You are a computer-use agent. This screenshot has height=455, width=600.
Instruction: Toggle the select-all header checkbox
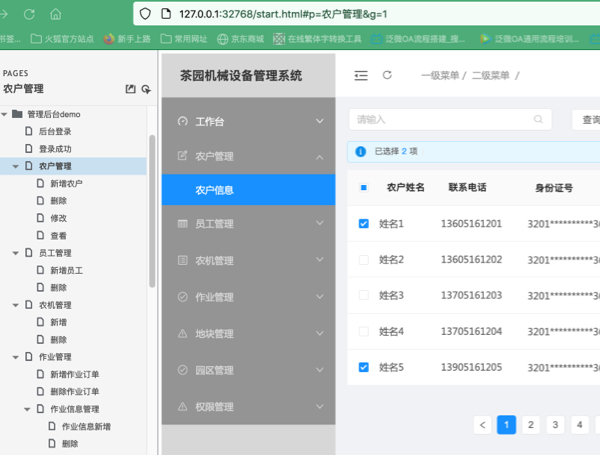[x=363, y=187]
